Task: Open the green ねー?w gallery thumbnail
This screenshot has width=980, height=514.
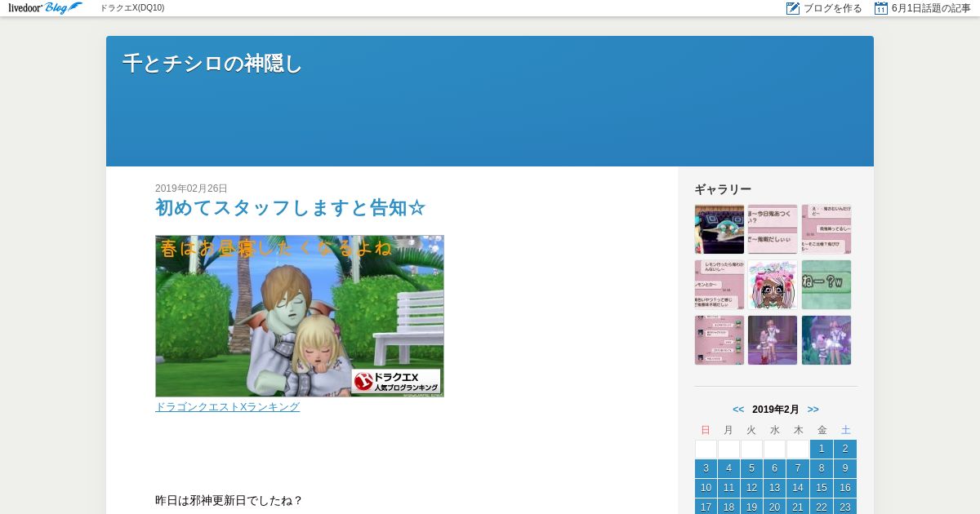Action: (x=826, y=285)
